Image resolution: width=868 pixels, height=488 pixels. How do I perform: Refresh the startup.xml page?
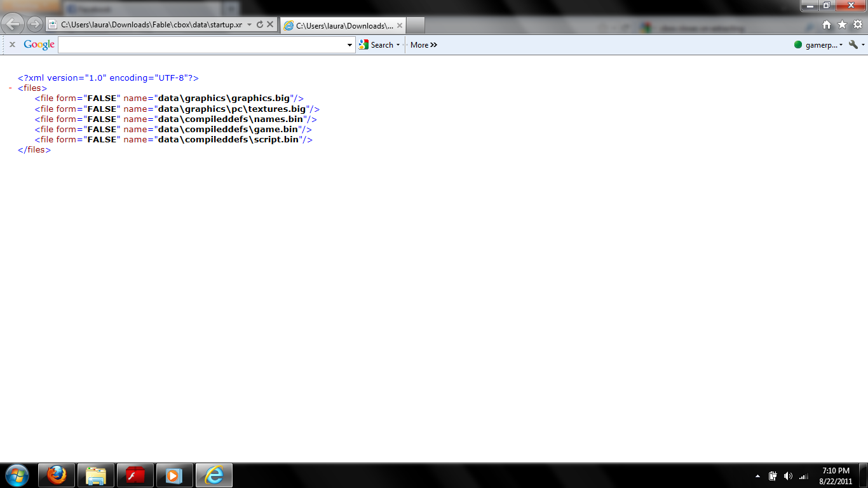tap(260, 25)
